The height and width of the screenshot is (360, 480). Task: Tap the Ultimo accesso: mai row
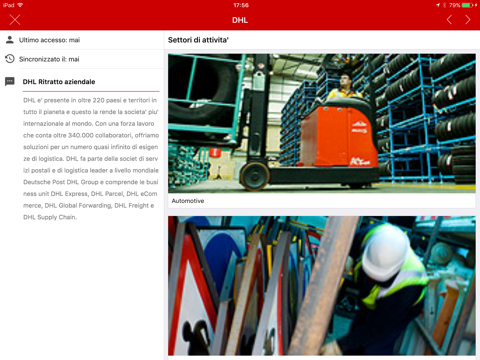pos(82,40)
